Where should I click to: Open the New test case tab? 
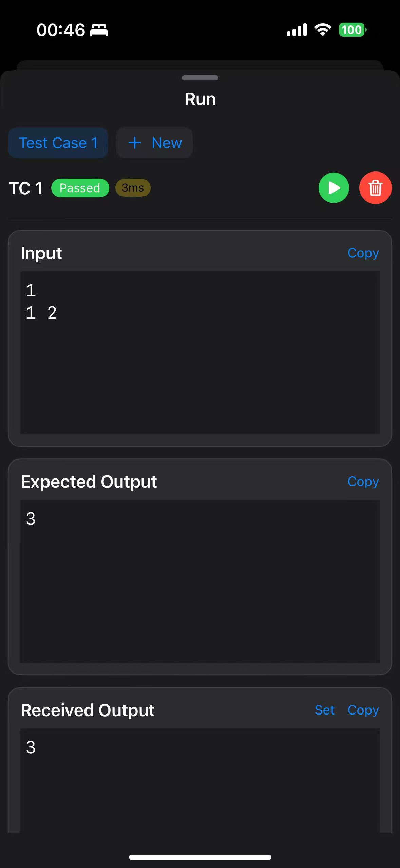(154, 143)
